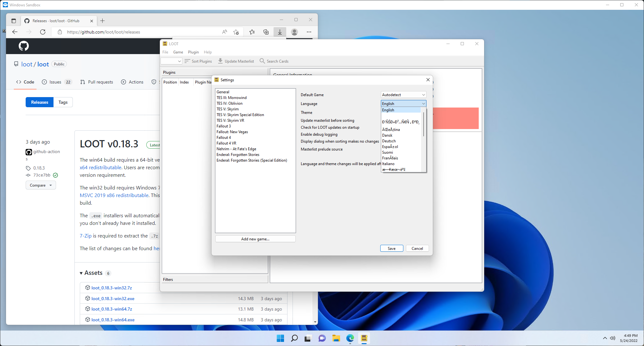Download loot_0.18.3-win64.exe asset
The height and width of the screenshot is (346, 644).
tap(113, 320)
